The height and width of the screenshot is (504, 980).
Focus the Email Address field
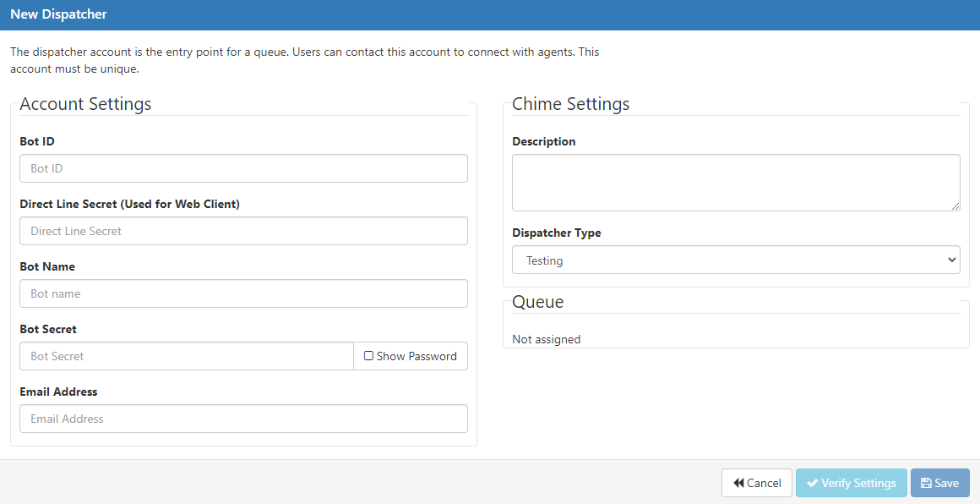click(244, 419)
